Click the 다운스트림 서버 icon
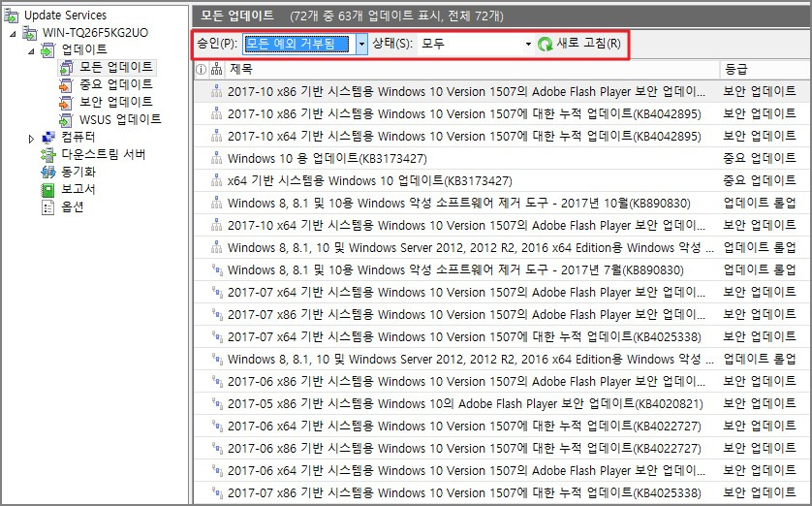Viewport: 812px width, 506px height. (48, 154)
